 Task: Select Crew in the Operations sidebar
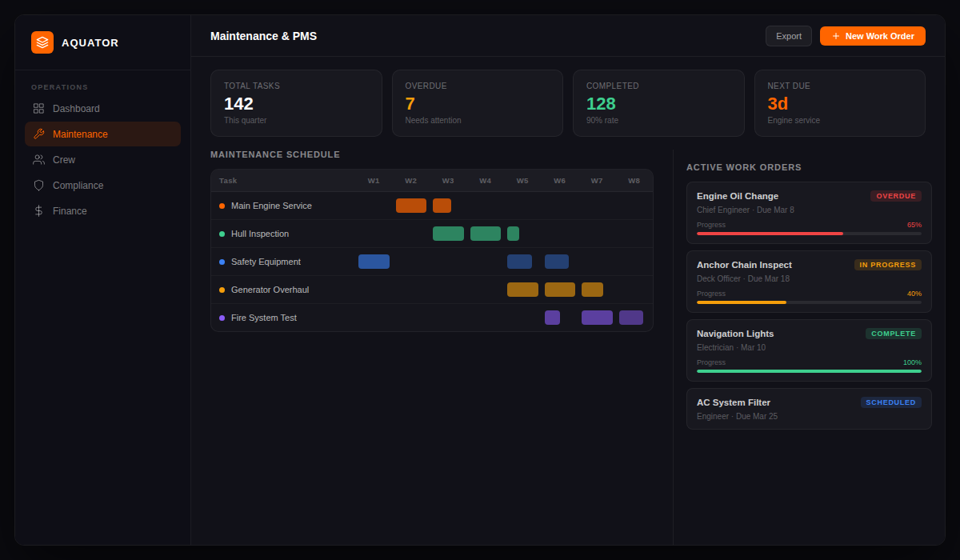pos(64,159)
